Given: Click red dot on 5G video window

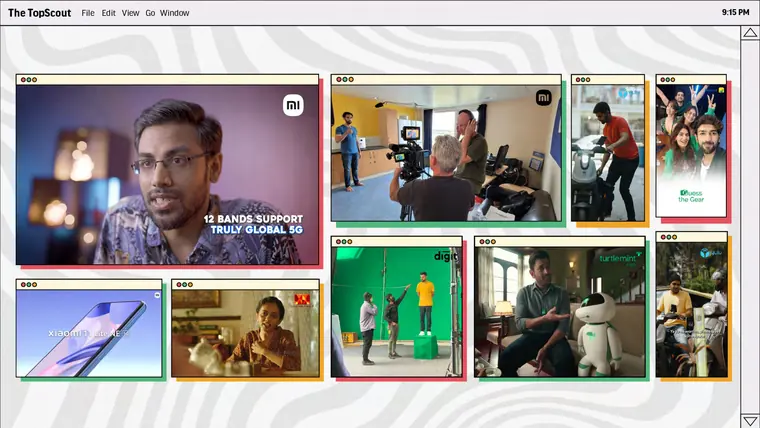Looking at the screenshot, I should (x=23, y=79).
